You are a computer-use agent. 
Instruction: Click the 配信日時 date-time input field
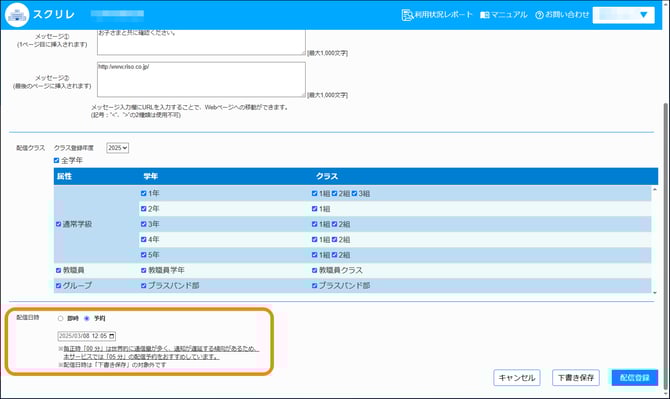click(87, 336)
